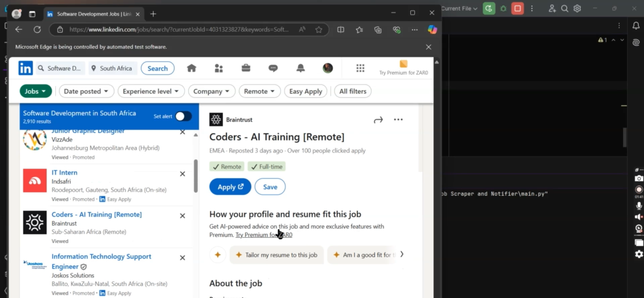Open the For Business apps grid
The height and width of the screenshot is (298, 644).
click(360, 68)
